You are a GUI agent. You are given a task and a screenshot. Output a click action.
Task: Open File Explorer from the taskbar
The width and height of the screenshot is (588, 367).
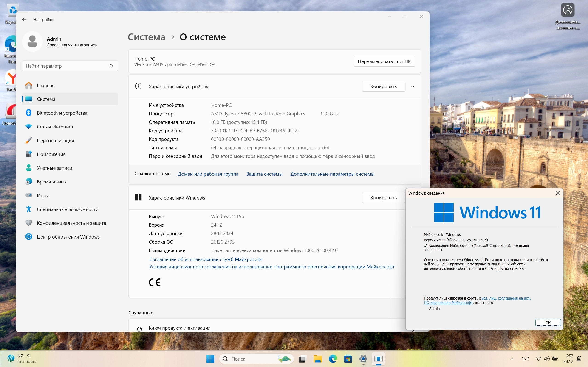(318, 359)
